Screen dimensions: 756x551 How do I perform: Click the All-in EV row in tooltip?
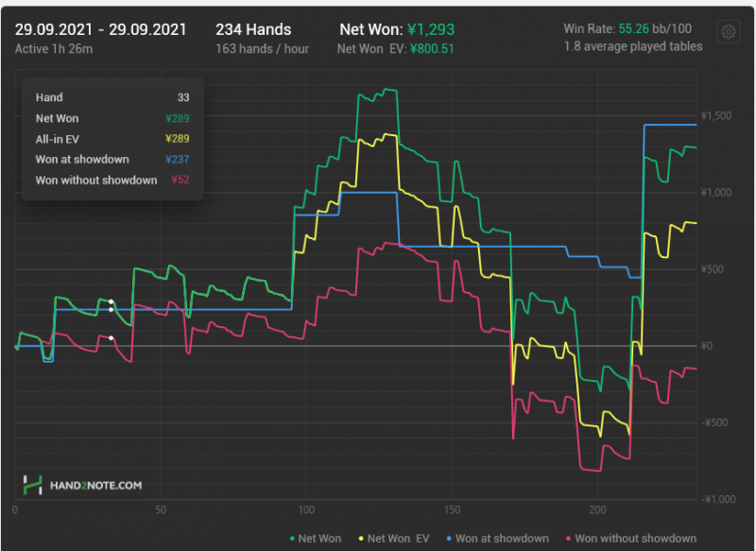pyautogui.click(x=113, y=139)
